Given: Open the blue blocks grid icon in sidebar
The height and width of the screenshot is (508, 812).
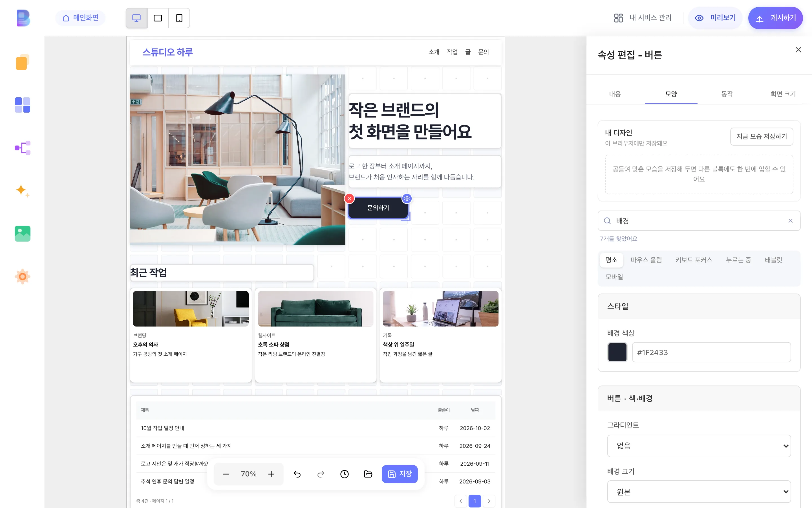Looking at the screenshot, I should [x=23, y=105].
